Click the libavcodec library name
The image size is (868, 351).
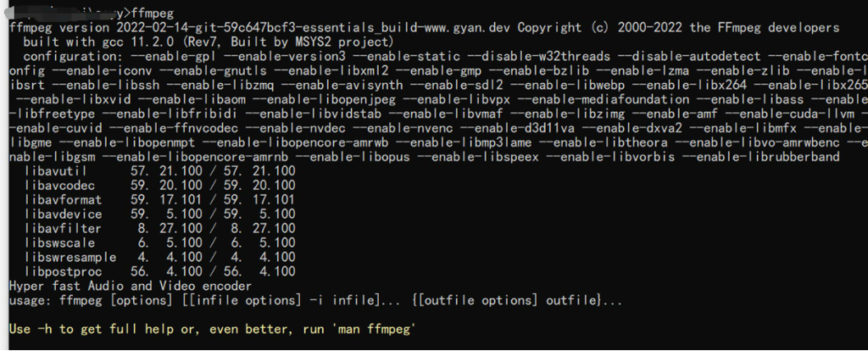click(59, 186)
